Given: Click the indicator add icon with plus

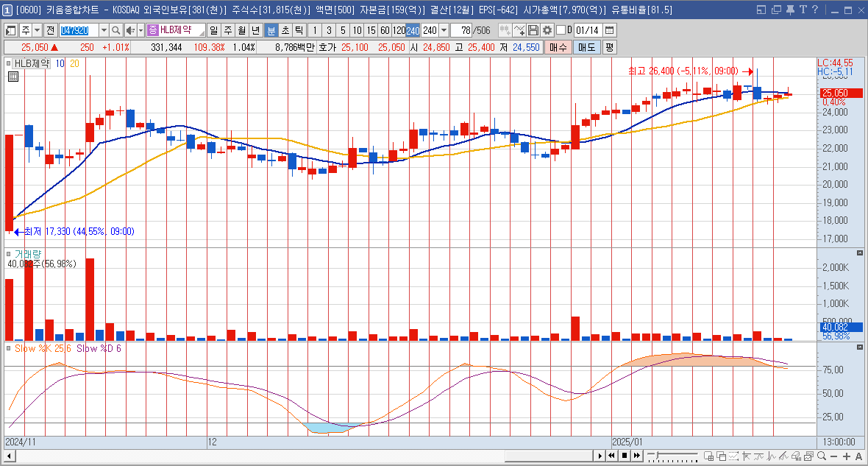Looking at the screenshot, I should point(519,30).
